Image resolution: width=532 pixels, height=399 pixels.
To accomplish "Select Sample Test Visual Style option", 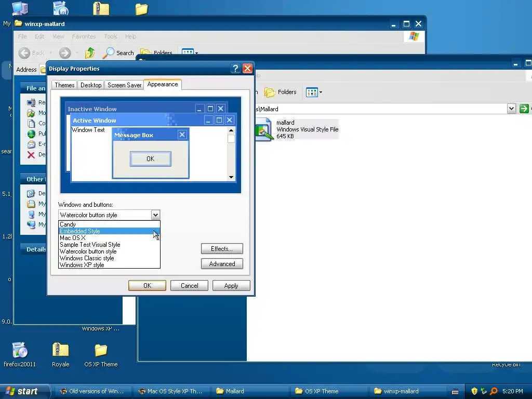I will coord(109,245).
